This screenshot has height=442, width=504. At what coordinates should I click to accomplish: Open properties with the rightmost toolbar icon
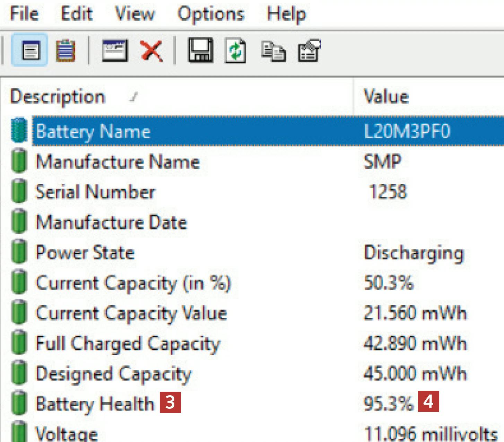coord(310,51)
